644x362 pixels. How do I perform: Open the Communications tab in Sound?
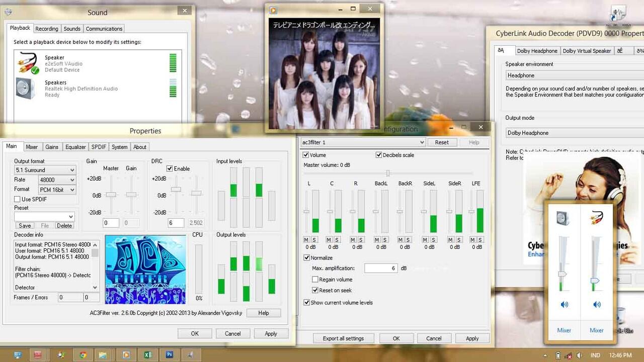pyautogui.click(x=104, y=29)
